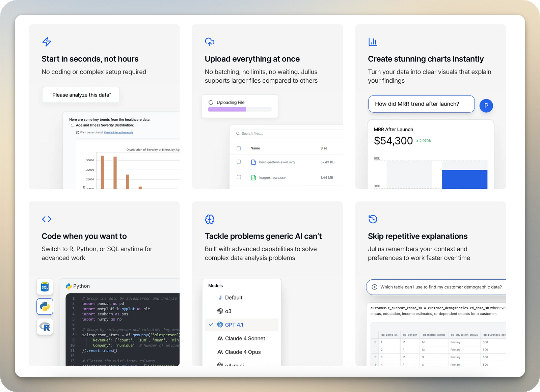Click the Julius J logo next to Default

[x=220, y=298]
